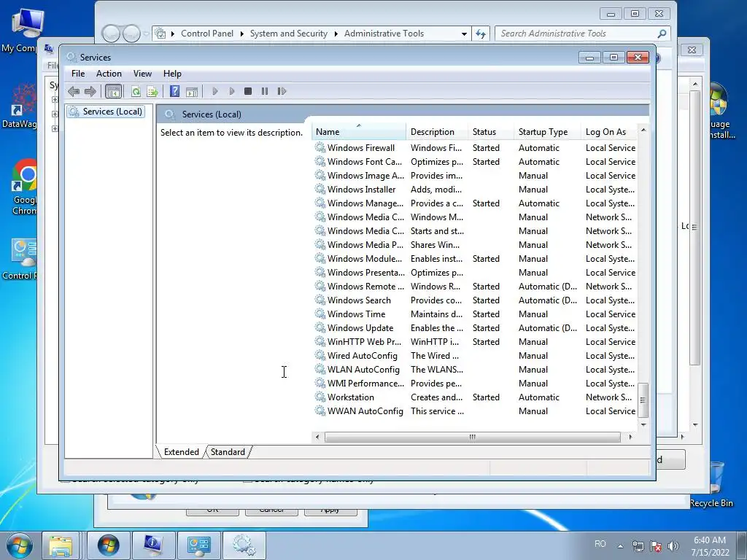747x560 pixels.
Task: Toggle the Show/Hide Console Tree toolbar icon
Action: [113, 91]
